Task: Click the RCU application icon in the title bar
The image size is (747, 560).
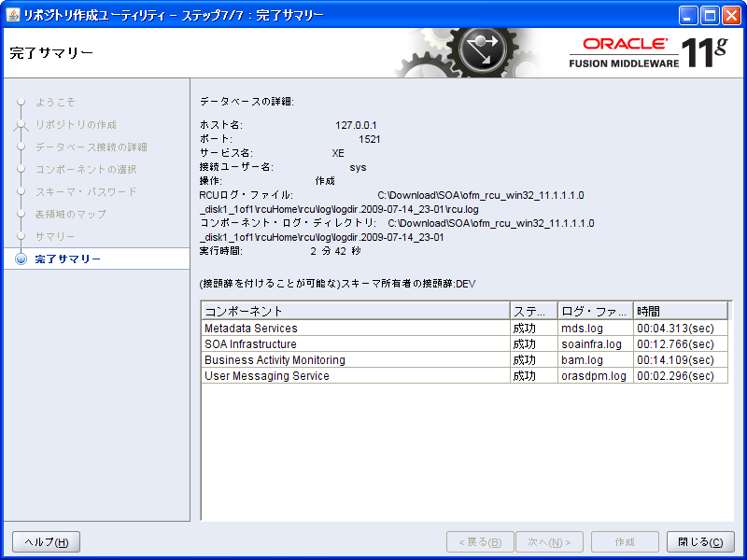Action: coord(13,13)
